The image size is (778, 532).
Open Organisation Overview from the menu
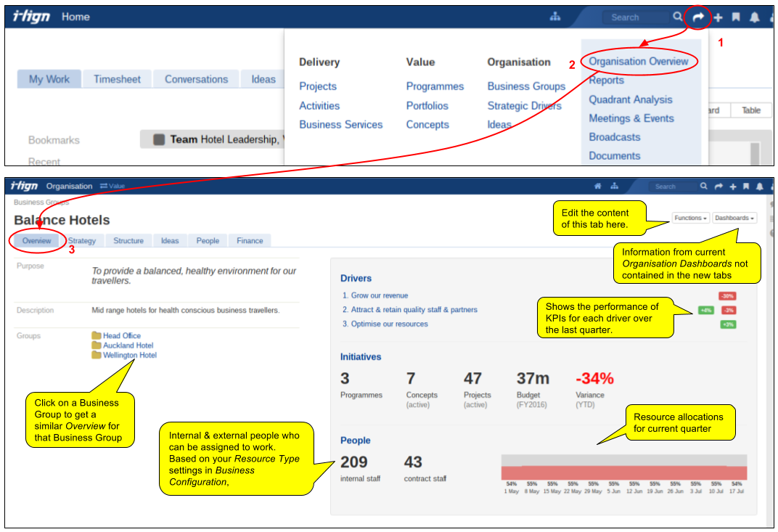point(639,62)
